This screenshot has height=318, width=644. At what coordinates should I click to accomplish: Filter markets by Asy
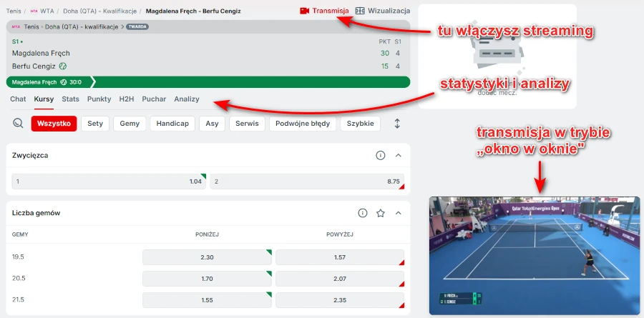tap(212, 124)
